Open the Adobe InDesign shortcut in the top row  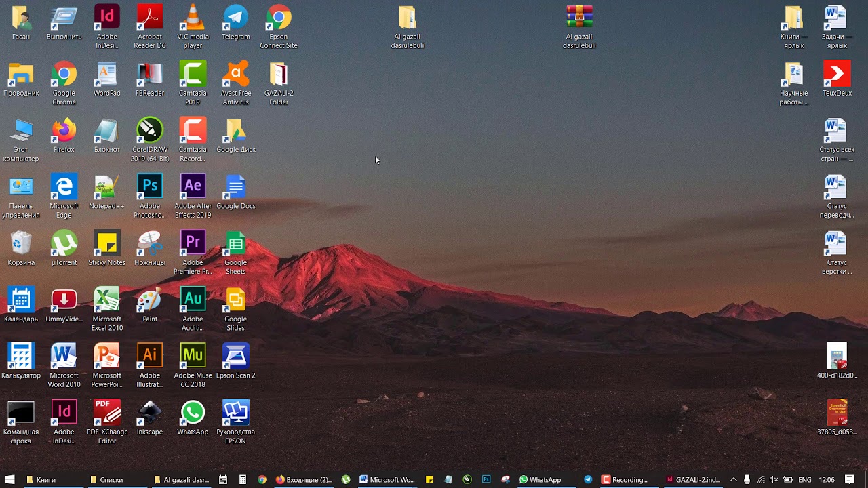pyautogui.click(x=107, y=27)
